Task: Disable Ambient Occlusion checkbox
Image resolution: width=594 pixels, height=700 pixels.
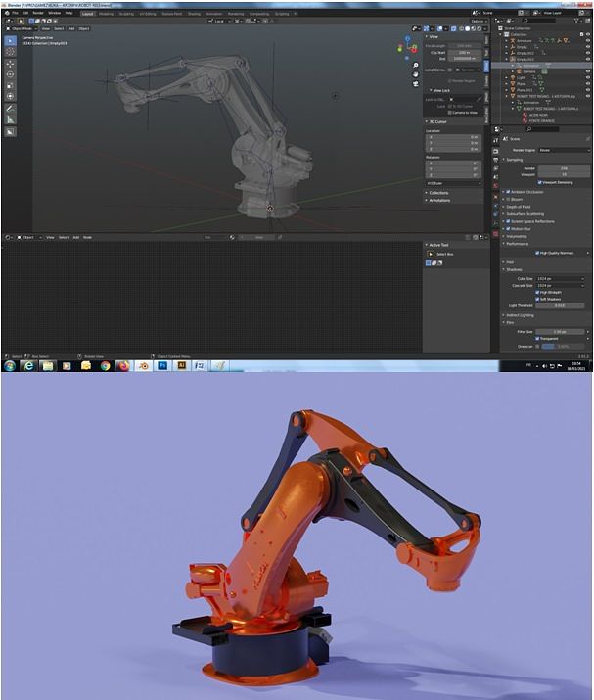Action: tap(510, 192)
